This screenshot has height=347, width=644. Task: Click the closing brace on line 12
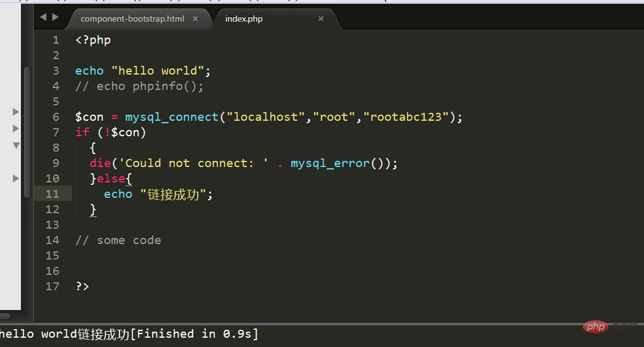(x=93, y=210)
